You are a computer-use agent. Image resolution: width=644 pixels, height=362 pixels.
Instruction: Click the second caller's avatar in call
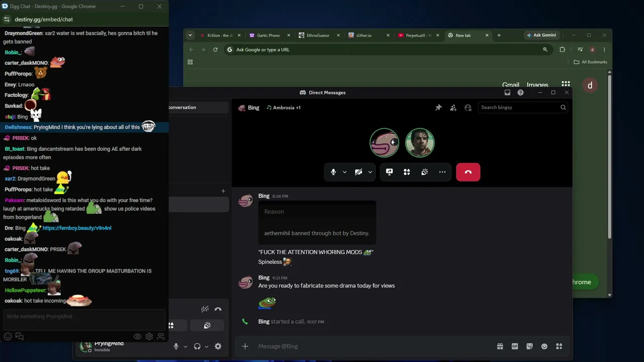pyautogui.click(x=420, y=143)
